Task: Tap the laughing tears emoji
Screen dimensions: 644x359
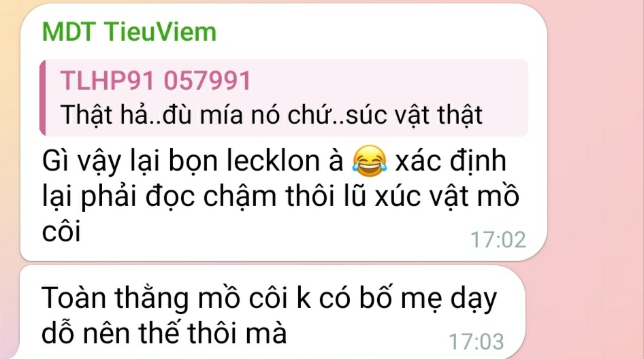Action: click(x=370, y=160)
